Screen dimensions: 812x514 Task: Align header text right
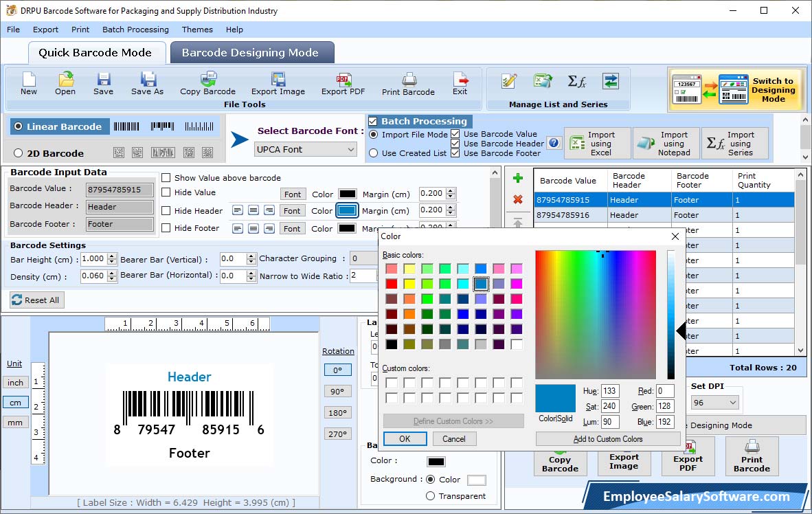[x=269, y=210]
